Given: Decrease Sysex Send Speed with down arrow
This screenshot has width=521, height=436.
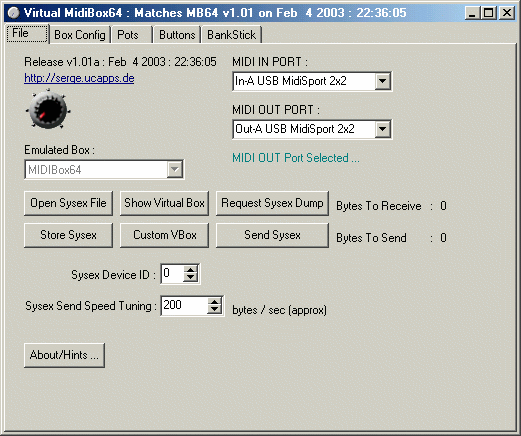Looking at the screenshot, I should point(214,310).
